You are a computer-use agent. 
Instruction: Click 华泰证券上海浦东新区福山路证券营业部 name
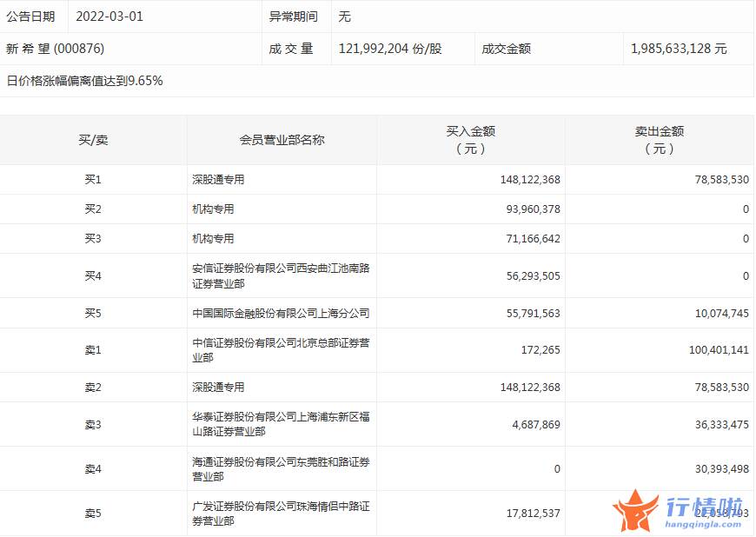pos(281,424)
